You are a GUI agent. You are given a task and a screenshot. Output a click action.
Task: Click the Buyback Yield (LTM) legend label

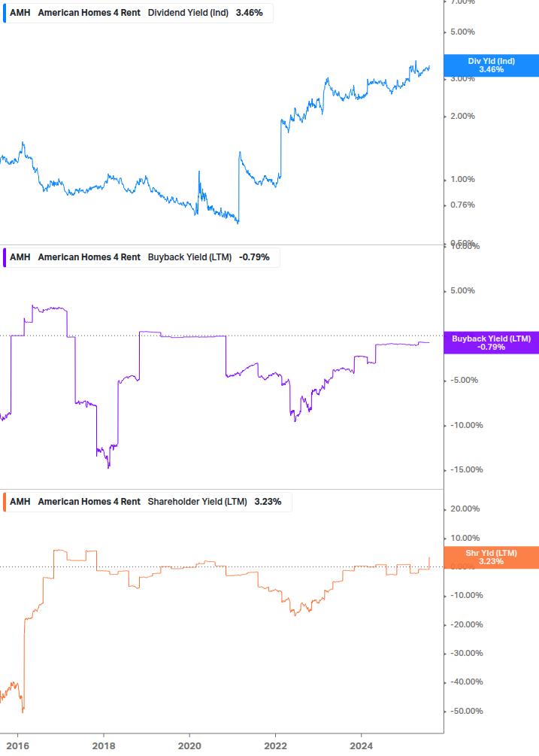(x=189, y=257)
